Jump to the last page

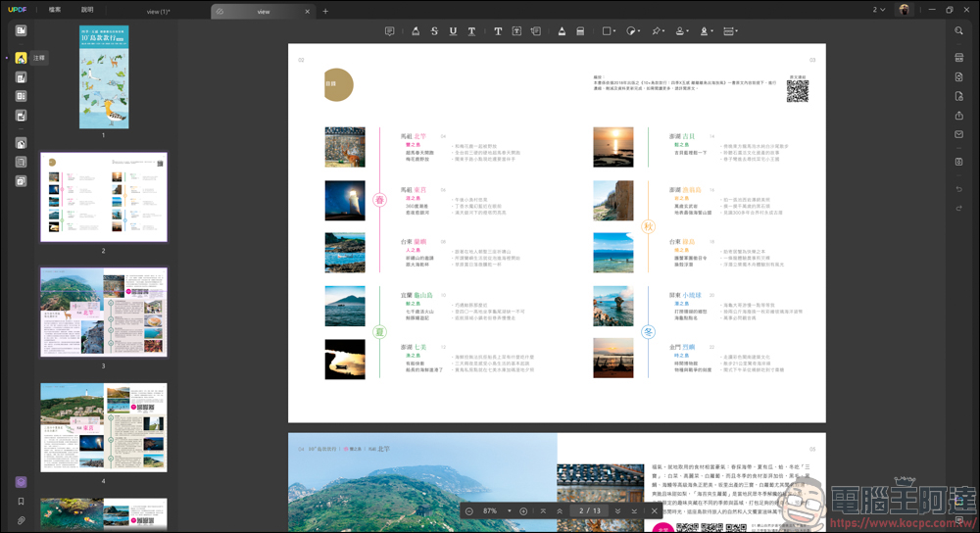pyautogui.click(x=634, y=511)
